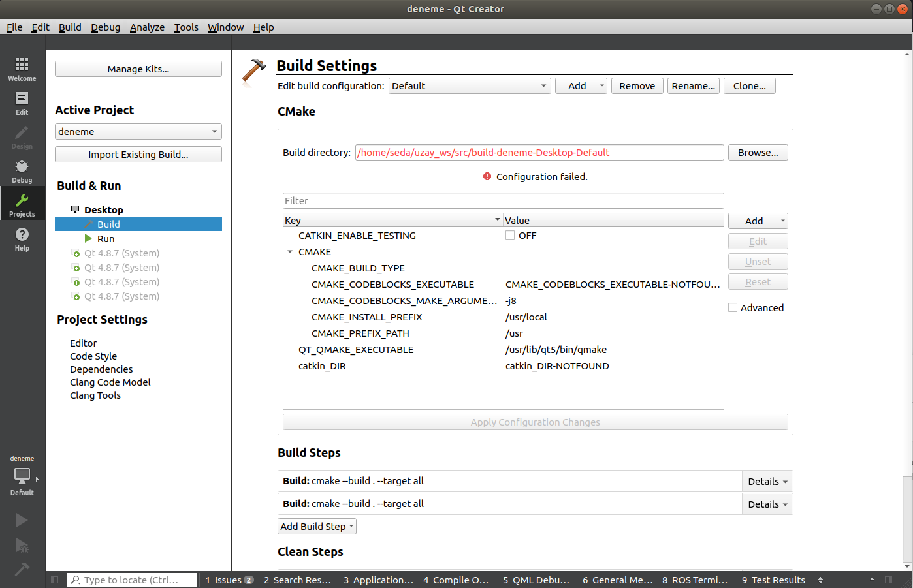This screenshot has width=913, height=588.
Task: Open the Help mode
Action: [x=22, y=238]
